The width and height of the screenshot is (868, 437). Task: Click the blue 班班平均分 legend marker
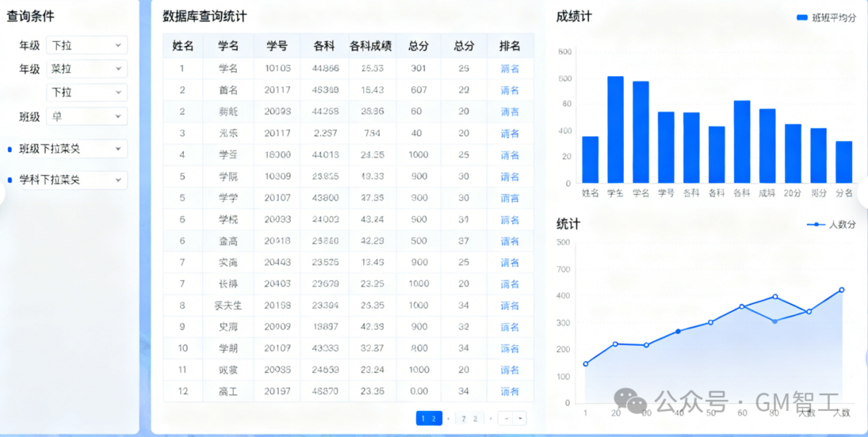[x=802, y=18]
